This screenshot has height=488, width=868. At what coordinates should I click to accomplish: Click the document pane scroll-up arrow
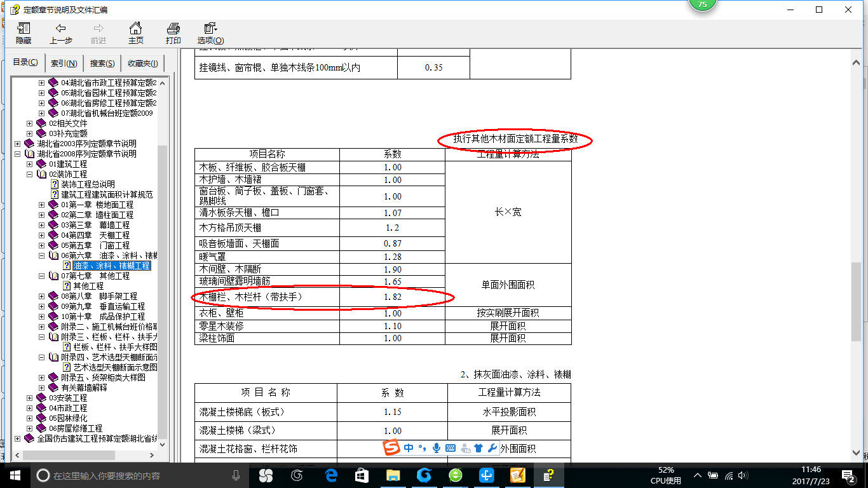pyautogui.click(x=857, y=63)
